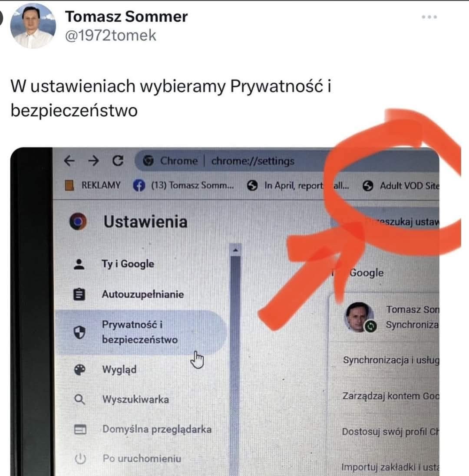This screenshot has width=469, height=476.
Task: Click the magnifier icon next to Wyszukiwarka
Action: [79, 399]
